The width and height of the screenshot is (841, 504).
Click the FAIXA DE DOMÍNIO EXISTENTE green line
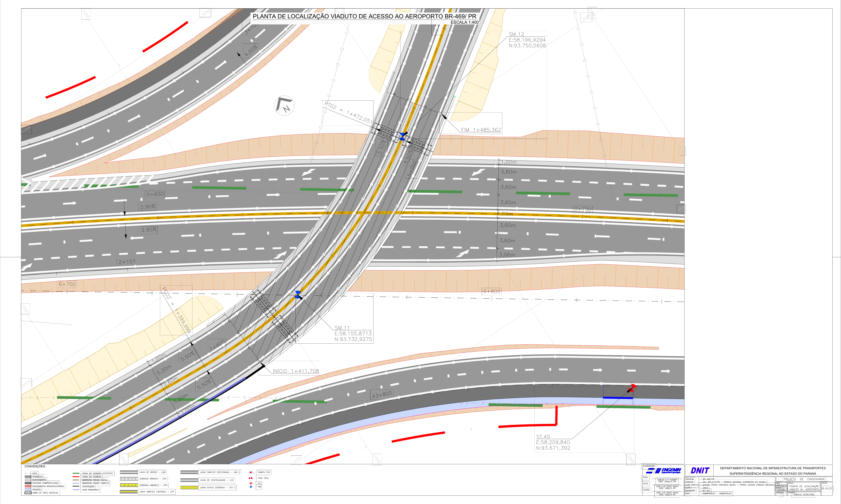tap(76, 473)
